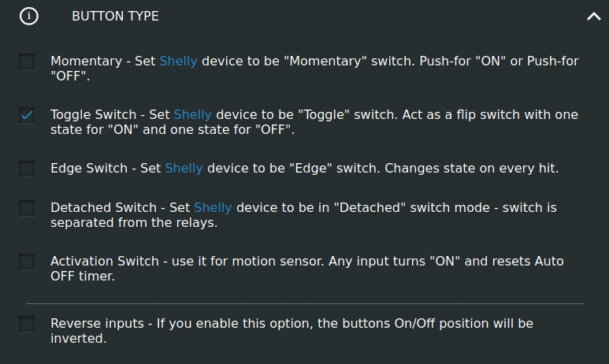Click the divider line above Reverse inputs
The image size is (609, 364).
[x=304, y=304]
